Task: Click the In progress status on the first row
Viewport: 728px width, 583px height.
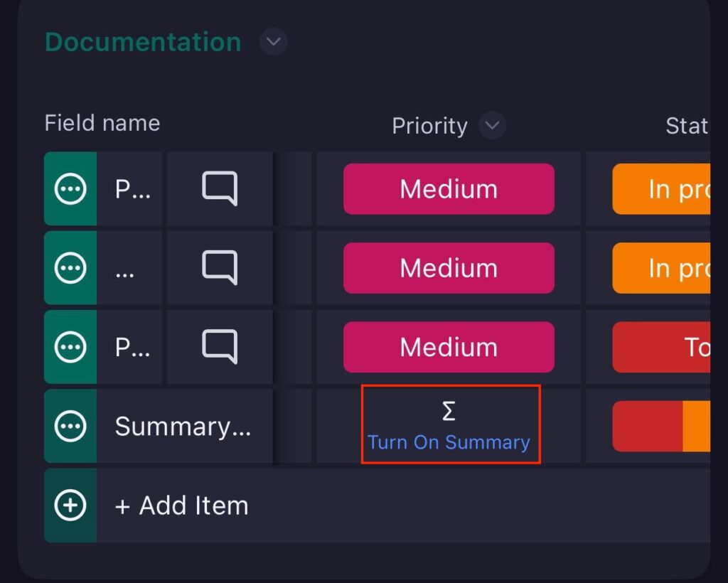Action: [x=668, y=189]
